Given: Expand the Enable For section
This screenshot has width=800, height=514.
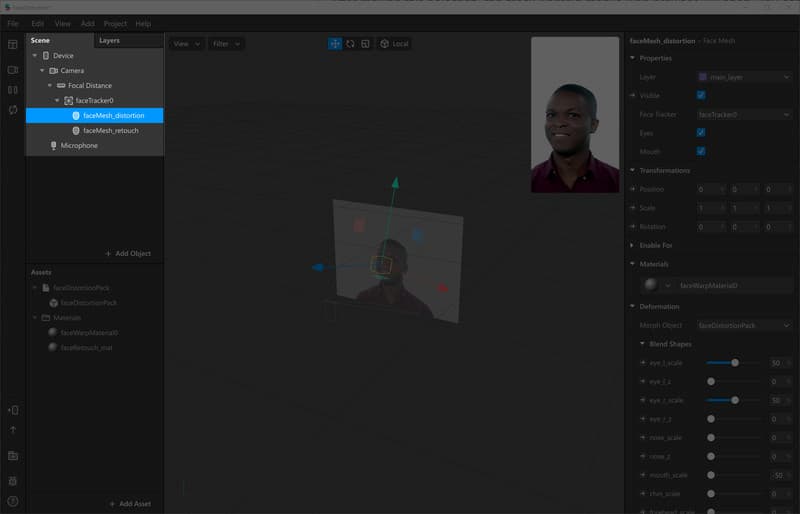Looking at the screenshot, I should (x=633, y=246).
